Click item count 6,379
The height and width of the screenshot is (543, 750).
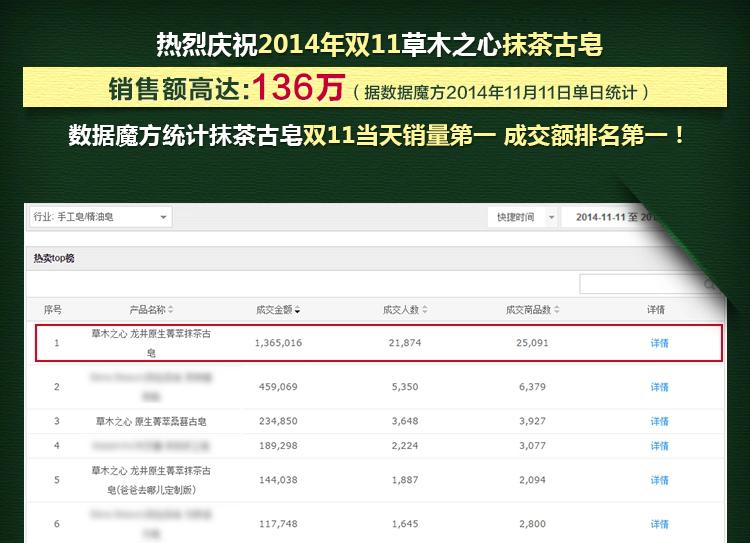[x=532, y=387]
